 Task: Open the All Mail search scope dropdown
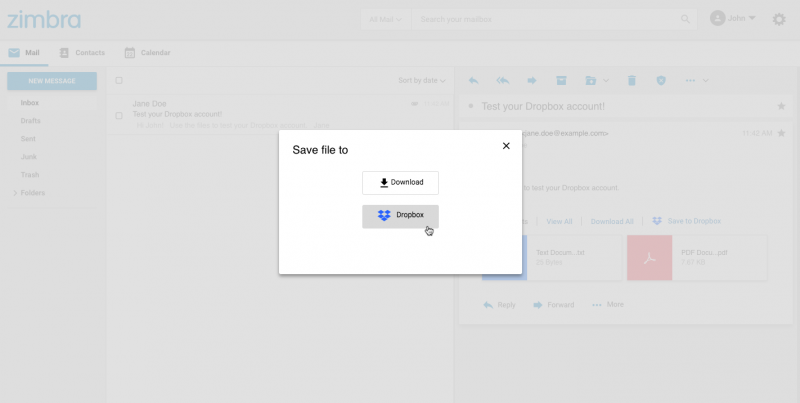pyautogui.click(x=385, y=19)
